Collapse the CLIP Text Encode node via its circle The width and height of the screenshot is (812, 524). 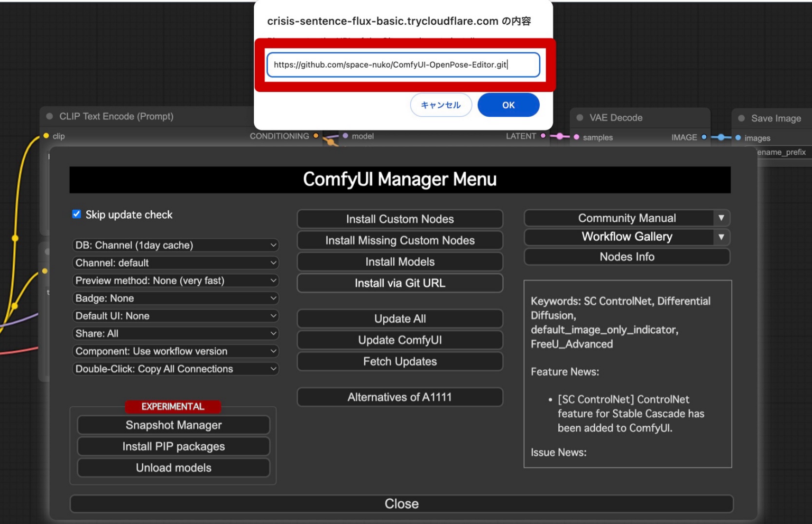[49, 116]
